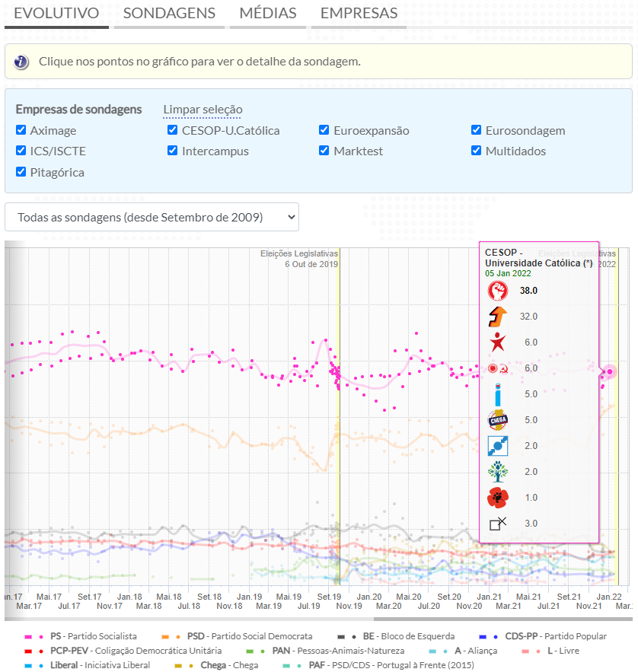Open the EMPRESAS tab
The width and height of the screenshot is (638, 672).
click(x=359, y=14)
